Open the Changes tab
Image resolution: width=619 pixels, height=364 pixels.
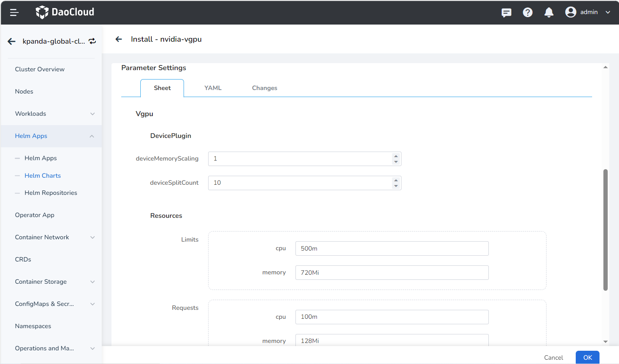(x=264, y=88)
